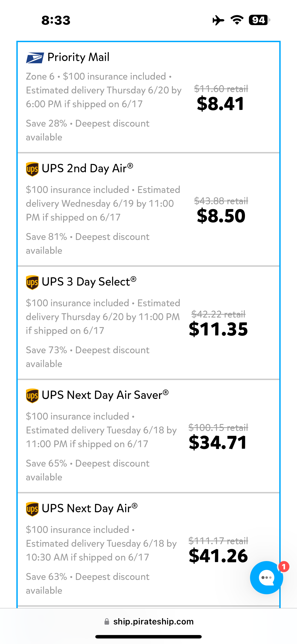Tap the lock icon in address bar
Image resolution: width=297 pixels, height=644 pixels.
[107, 621]
